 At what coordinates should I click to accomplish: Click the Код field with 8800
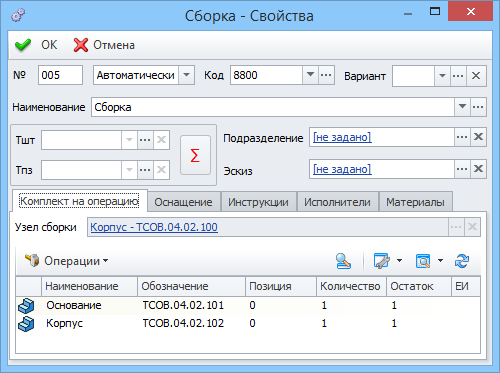(266, 75)
